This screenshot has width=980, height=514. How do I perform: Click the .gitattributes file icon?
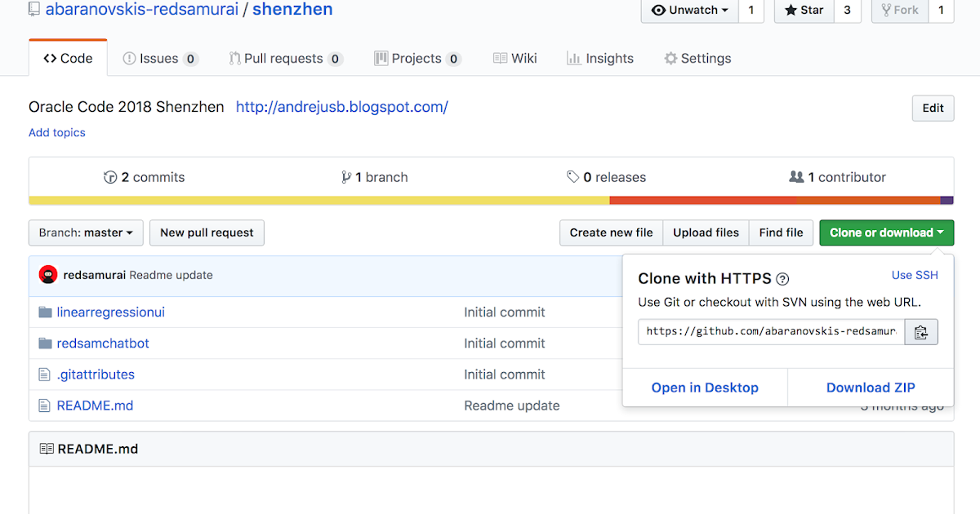tap(45, 374)
